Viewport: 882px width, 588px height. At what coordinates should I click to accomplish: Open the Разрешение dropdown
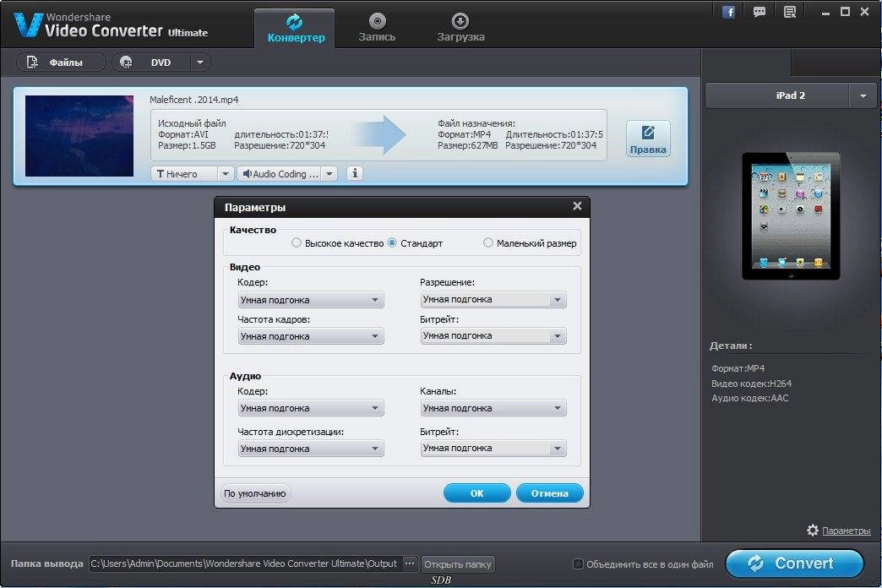pyautogui.click(x=493, y=299)
